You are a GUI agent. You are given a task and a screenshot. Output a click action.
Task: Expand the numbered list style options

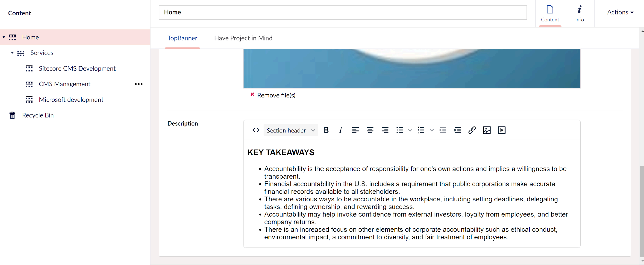click(432, 130)
